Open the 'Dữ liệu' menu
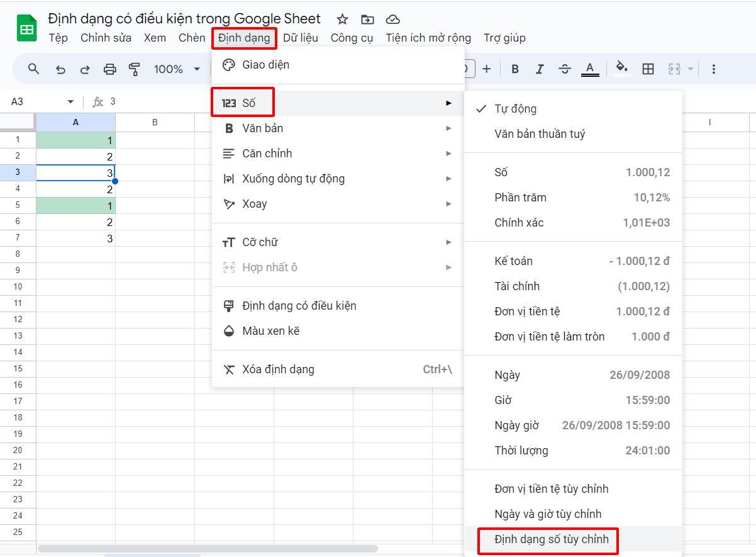Viewport: 756px width, 557px height. point(301,38)
